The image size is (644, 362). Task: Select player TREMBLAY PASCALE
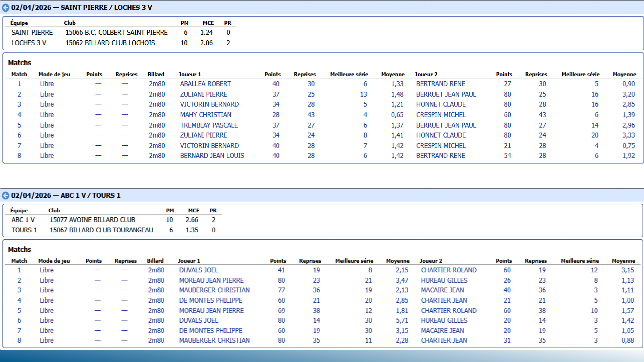209,125
